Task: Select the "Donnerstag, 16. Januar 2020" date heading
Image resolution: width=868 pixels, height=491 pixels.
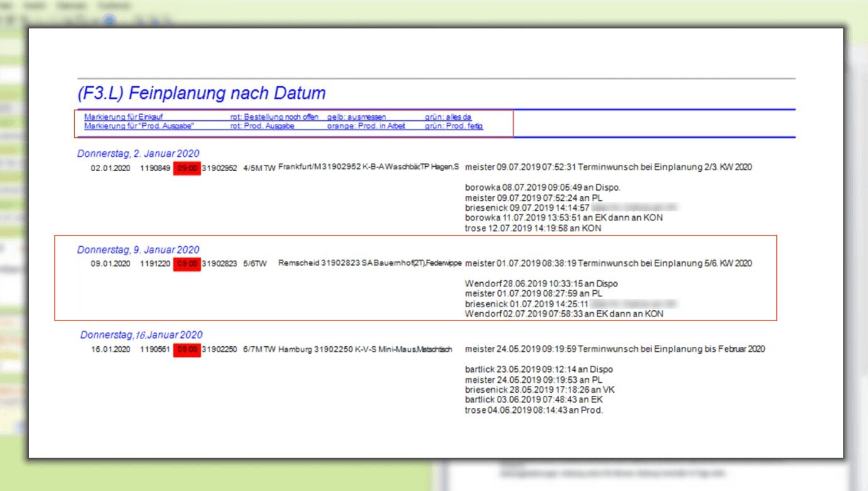Action: tap(142, 335)
